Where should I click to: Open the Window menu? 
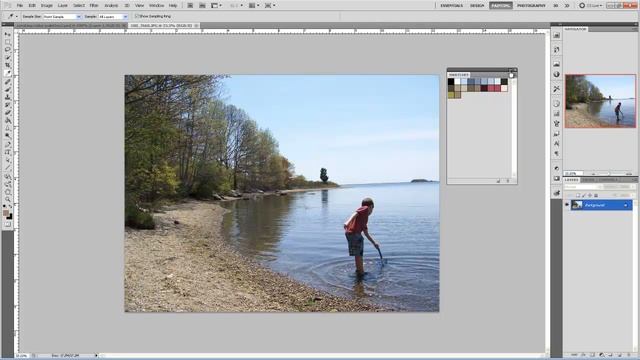(156, 6)
